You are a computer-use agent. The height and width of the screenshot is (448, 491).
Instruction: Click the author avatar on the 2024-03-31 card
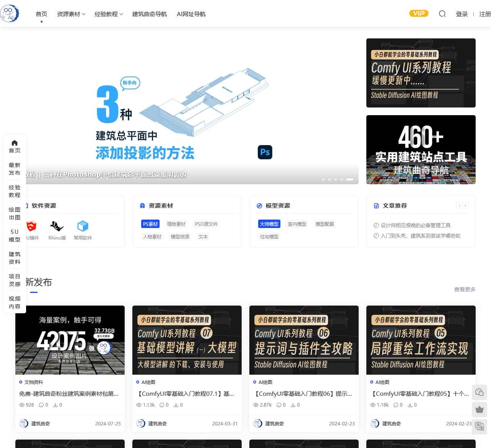[x=141, y=423]
